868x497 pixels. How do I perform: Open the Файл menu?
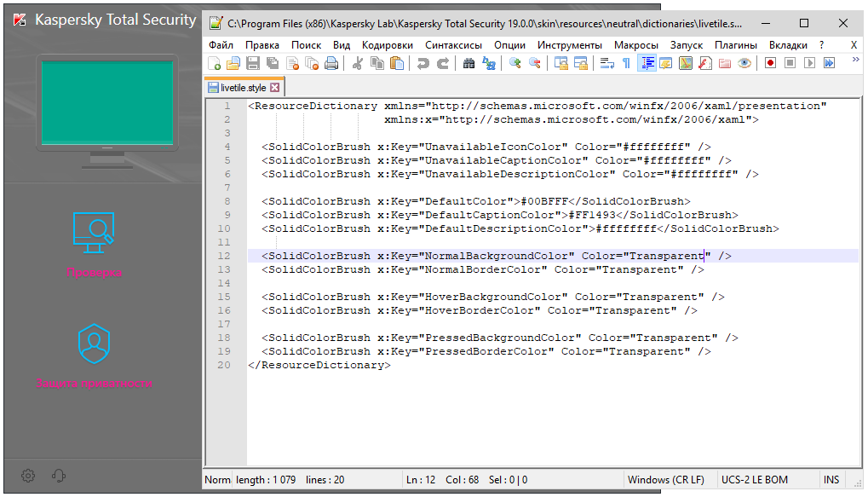click(221, 45)
